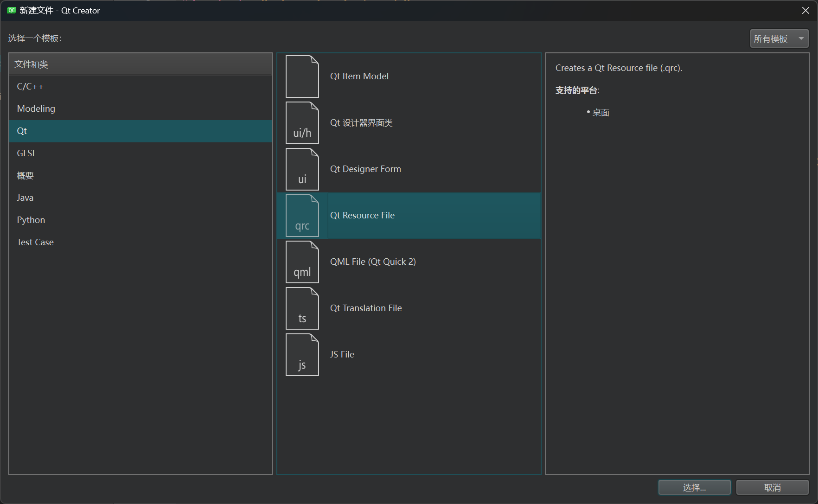
Task: Select the 概要 category
Action: point(141,176)
